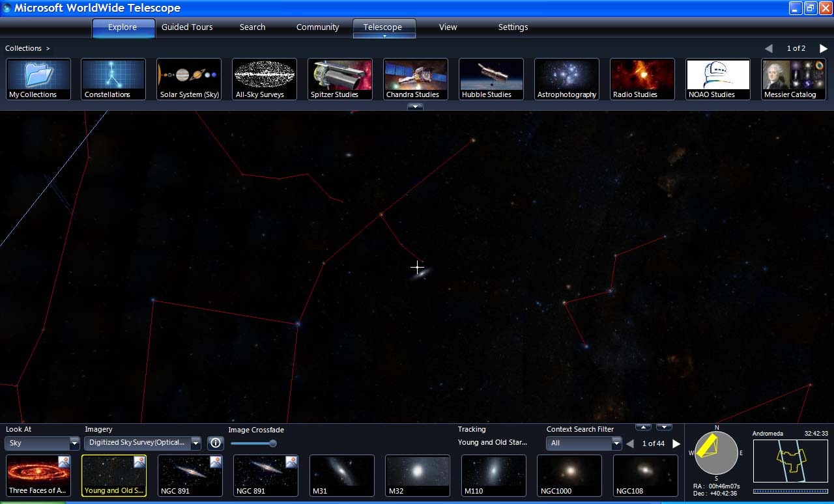Open the Search tab
The image size is (834, 504).
252,27
